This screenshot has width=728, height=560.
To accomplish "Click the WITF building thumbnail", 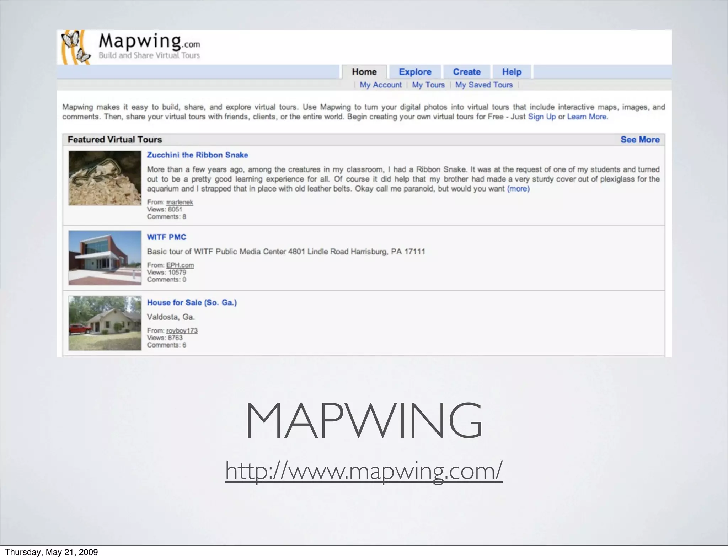I will point(105,258).
